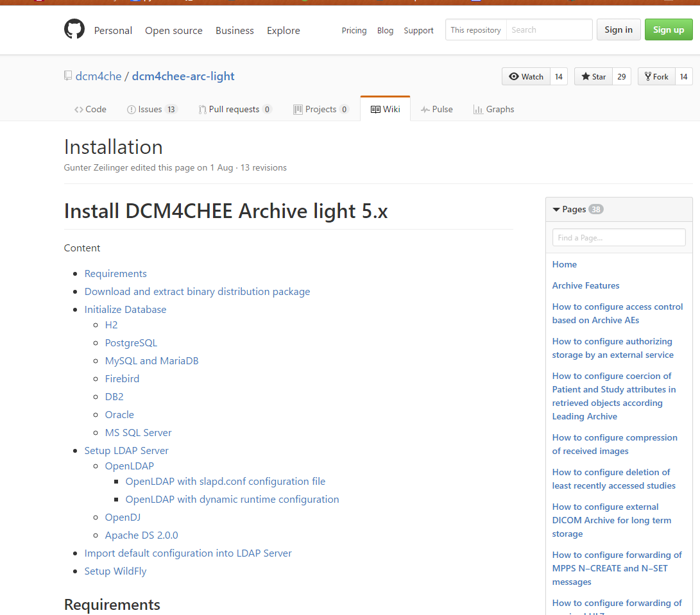Focus the repository search box
The image size is (700, 615).
tap(549, 30)
